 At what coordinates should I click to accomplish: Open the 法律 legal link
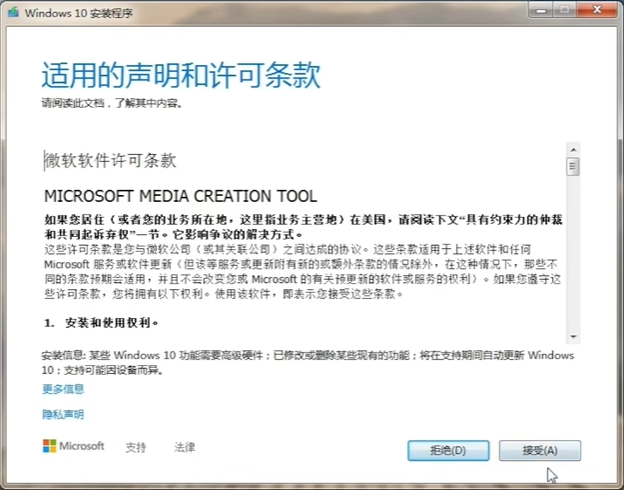coord(185,447)
